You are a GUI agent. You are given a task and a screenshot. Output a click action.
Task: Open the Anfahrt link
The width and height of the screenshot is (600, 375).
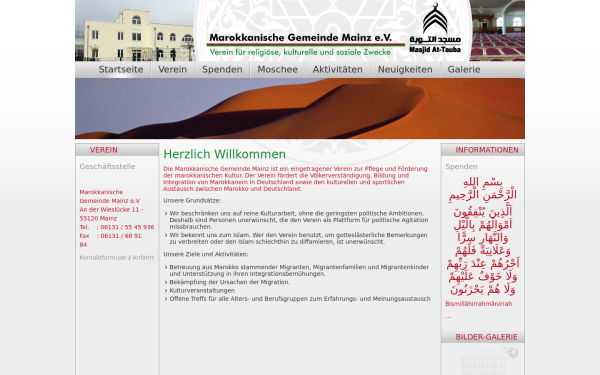pos(143,258)
